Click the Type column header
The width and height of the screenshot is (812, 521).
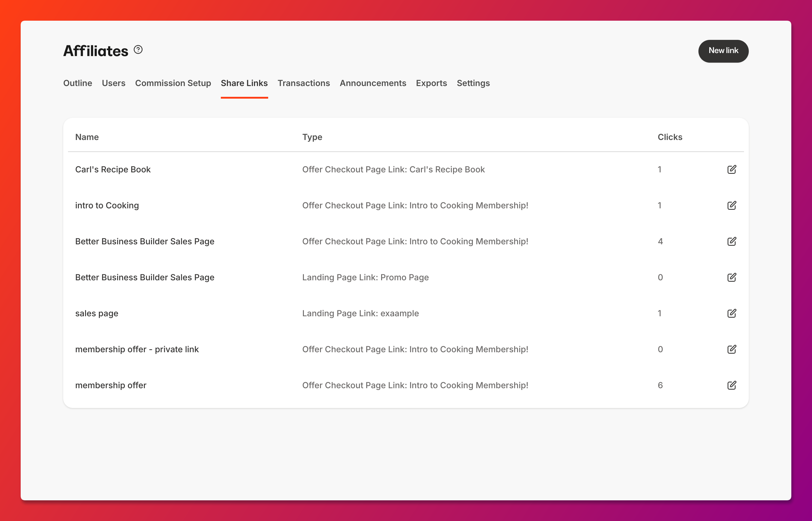(312, 137)
